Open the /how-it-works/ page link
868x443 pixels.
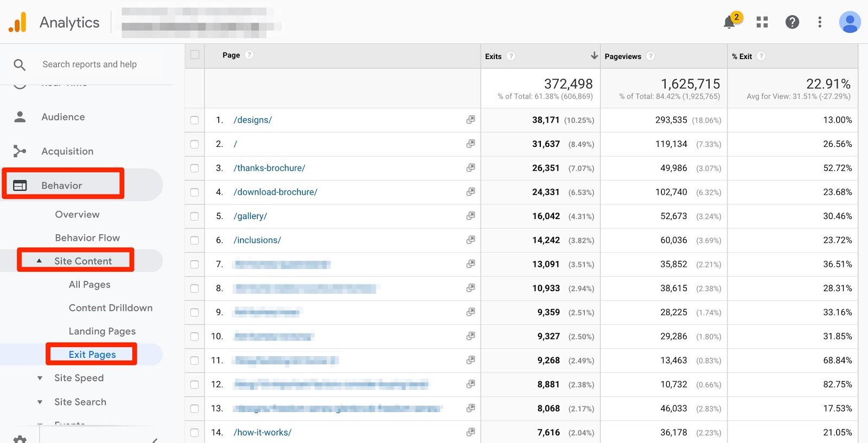[x=263, y=432]
